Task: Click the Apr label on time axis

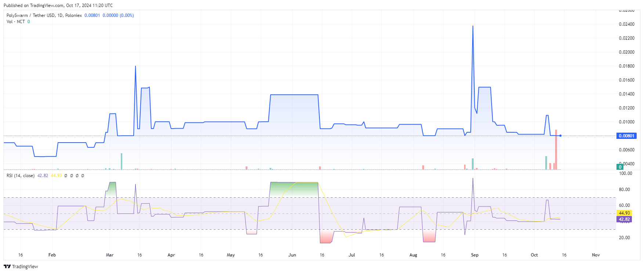Action: [171, 255]
